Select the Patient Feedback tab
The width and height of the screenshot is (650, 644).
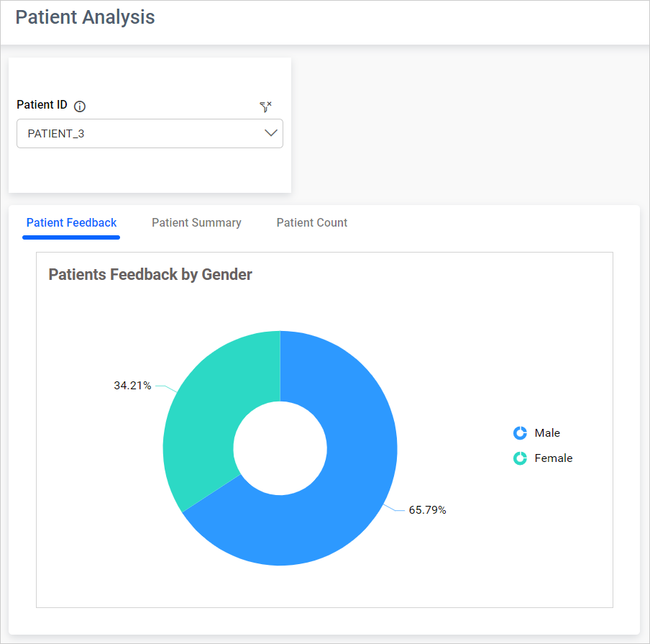pyautogui.click(x=70, y=222)
